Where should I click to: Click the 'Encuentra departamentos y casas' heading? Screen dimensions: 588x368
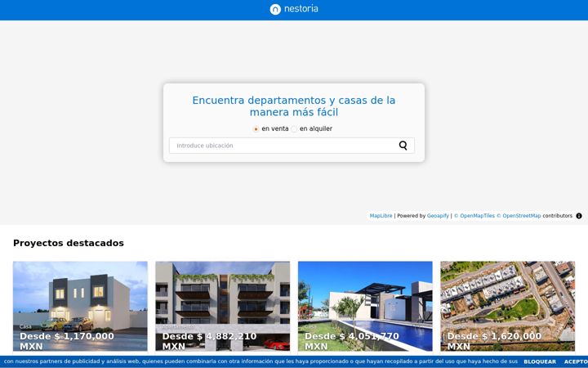pyautogui.click(x=294, y=106)
